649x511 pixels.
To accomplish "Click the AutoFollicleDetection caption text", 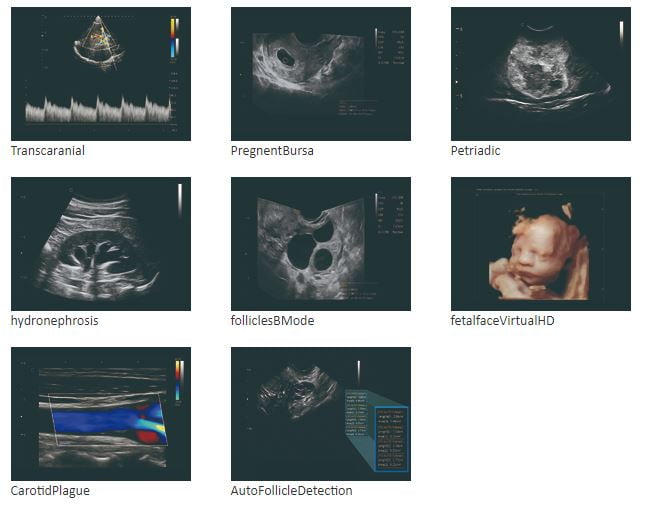I will 291,491.
